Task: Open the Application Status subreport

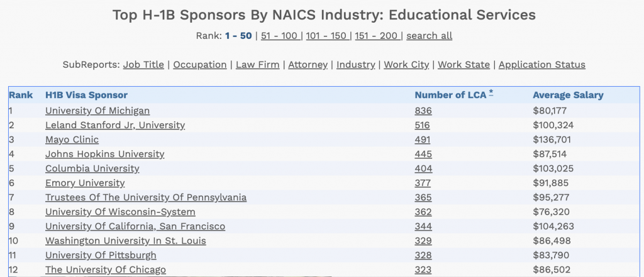Action: 541,65
